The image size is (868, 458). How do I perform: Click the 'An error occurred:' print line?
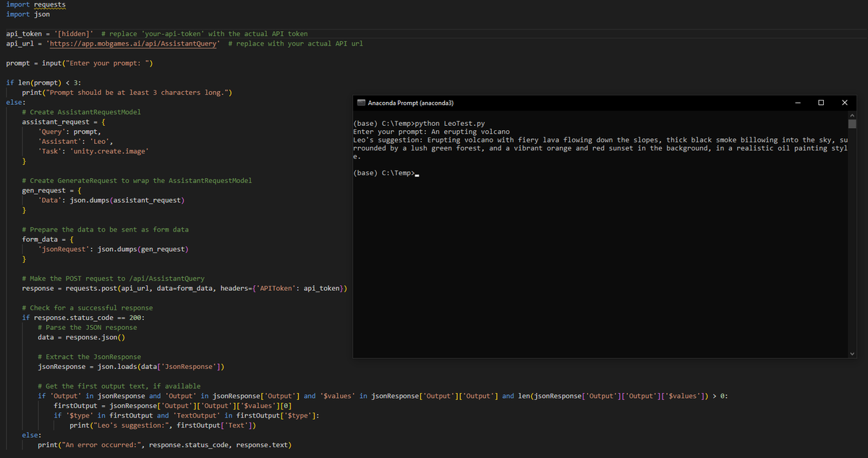tap(163, 444)
